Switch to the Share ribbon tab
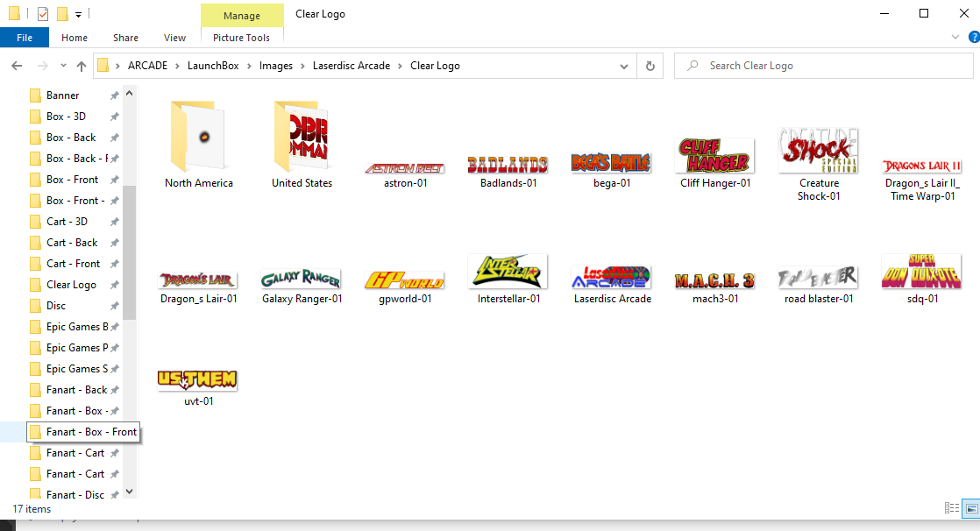Viewport: 980px width, 531px height. click(x=125, y=38)
